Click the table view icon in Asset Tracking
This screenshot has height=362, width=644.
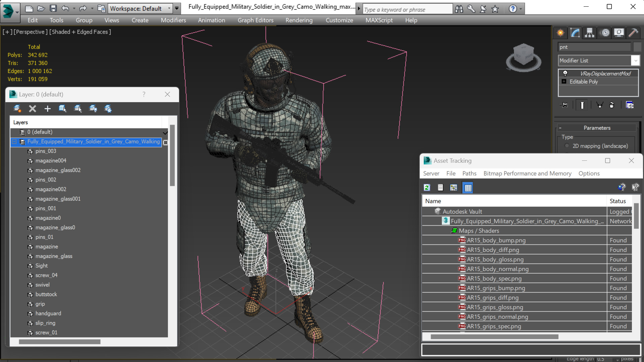[468, 187]
